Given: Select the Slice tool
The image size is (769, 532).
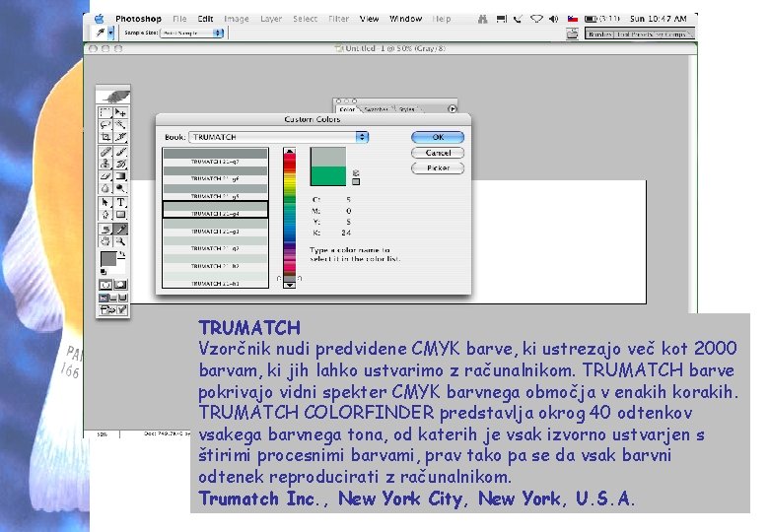Looking at the screenshot, I should 120,137.
